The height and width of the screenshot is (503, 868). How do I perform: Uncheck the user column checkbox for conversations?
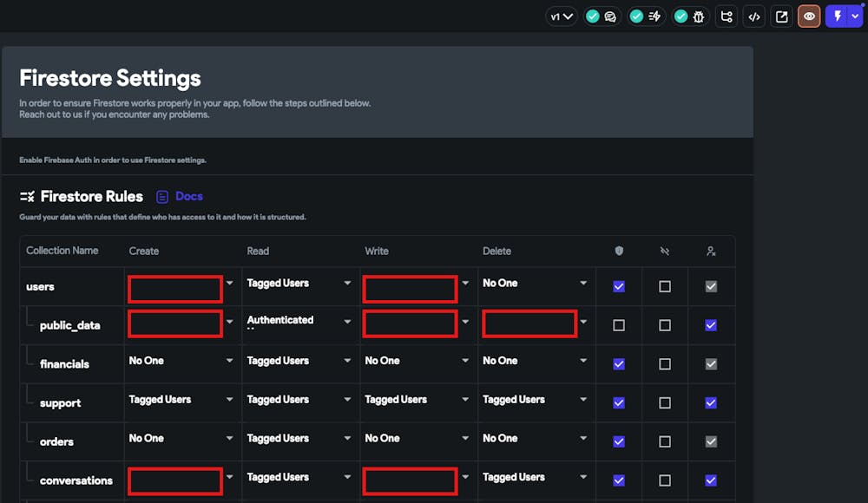click(712, 480)
